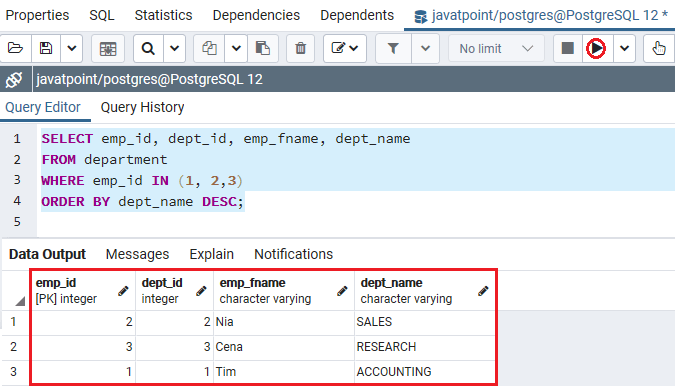Click the emp_fname column edit pencil icon
Image resolution: width=675 pixels, height=386 pixels.
[342, 291]
